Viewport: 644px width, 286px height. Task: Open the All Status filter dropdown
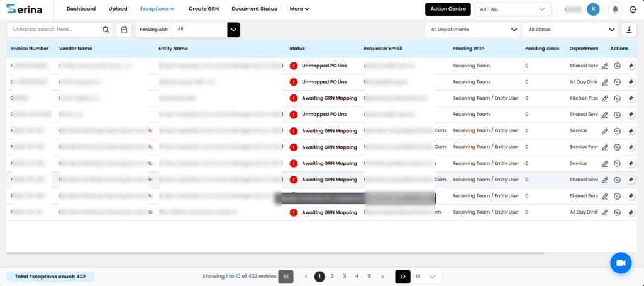tap(570, 30)
